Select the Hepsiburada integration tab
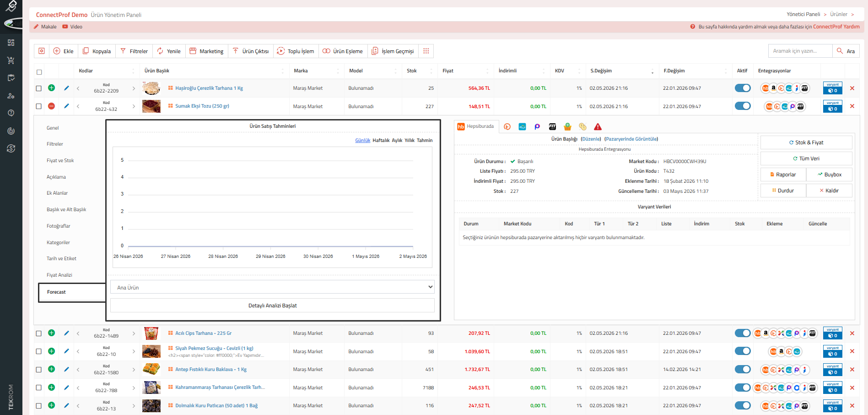 point(475,127)
